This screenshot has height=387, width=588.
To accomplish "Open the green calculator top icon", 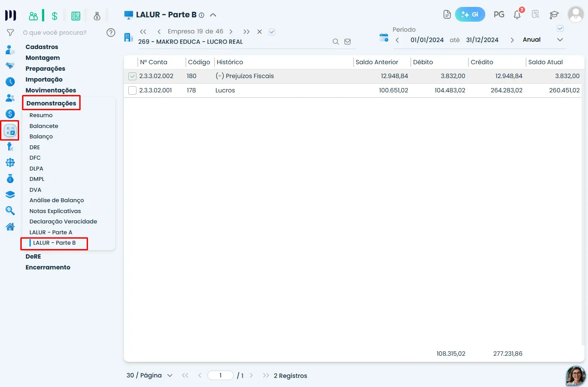I will click(x=76, y=16).
